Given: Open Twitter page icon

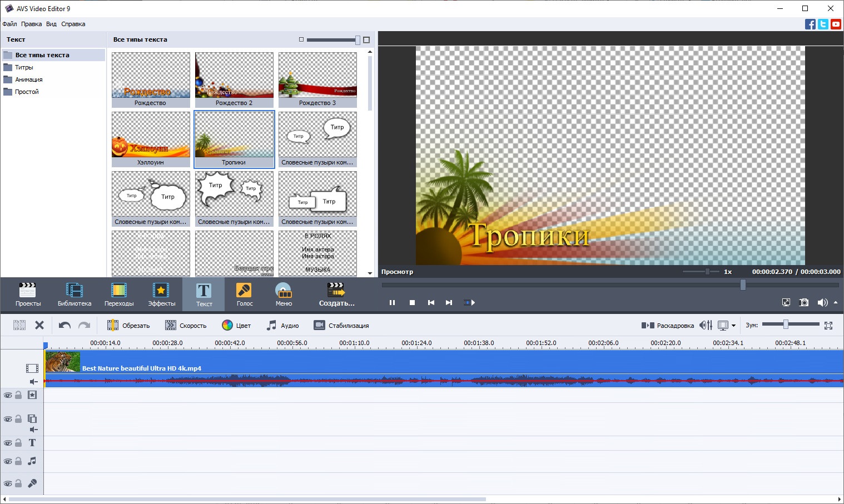Looking at the screenshot, I should pyautogui.click(x=823, y=24).
